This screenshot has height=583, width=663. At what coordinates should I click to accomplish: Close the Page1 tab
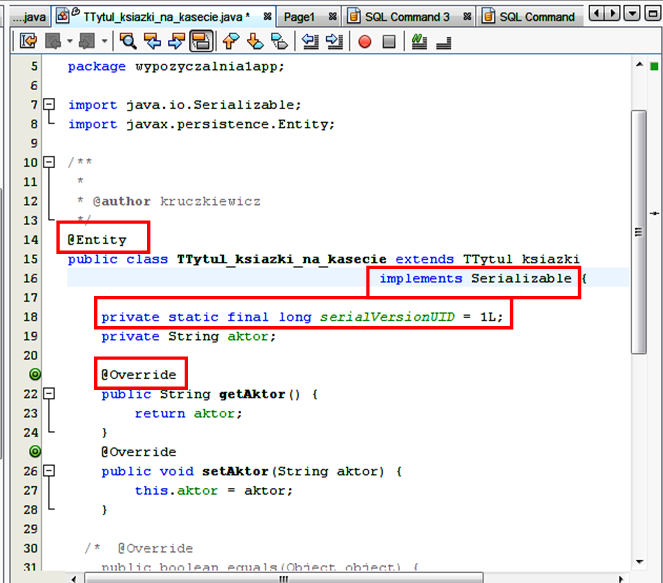(333, 16)
